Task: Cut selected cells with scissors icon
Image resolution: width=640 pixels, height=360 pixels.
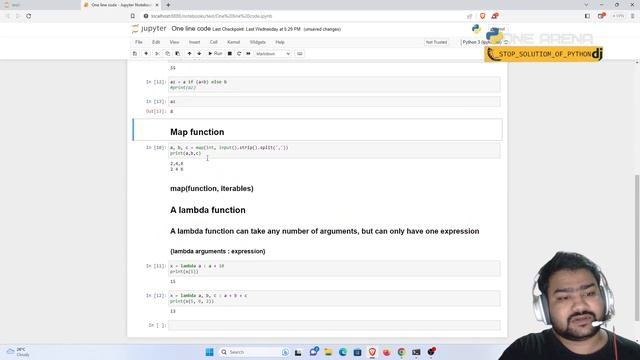Action: (x=157, y=53)
